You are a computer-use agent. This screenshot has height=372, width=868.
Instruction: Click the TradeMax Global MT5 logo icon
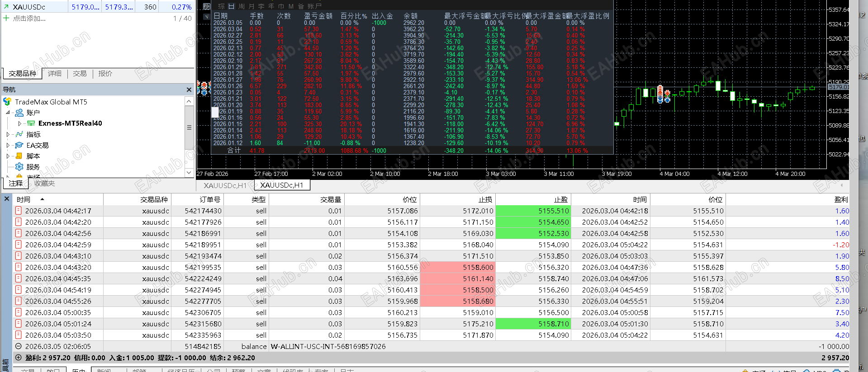pos(7,102)
